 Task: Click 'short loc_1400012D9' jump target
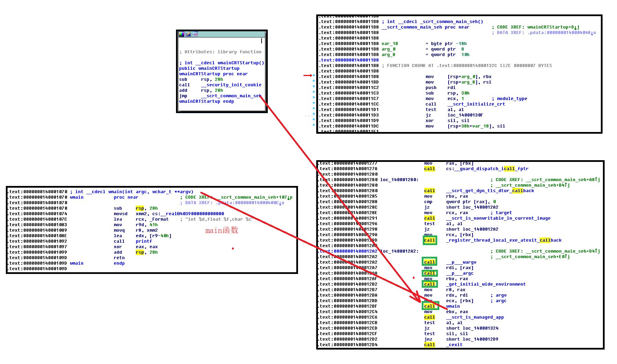(x=472, y=339)
